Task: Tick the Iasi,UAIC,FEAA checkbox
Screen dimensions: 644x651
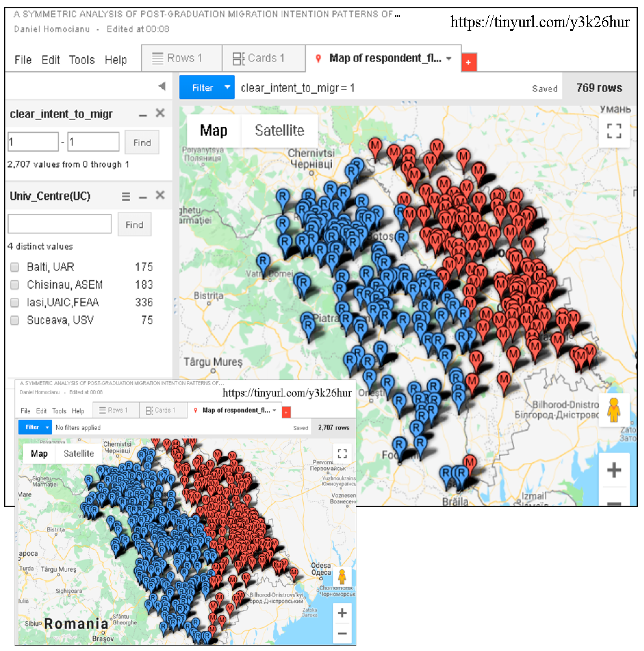Action: [14, 302]
